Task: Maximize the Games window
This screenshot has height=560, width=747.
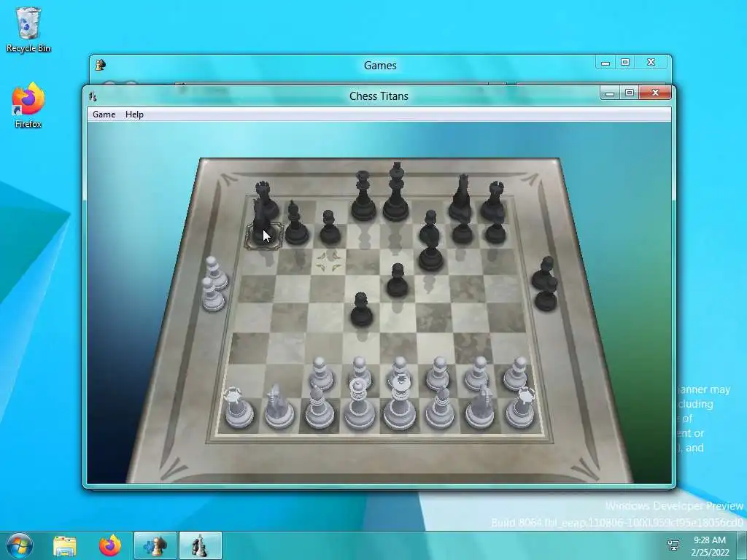Action: tap(625, 63)
